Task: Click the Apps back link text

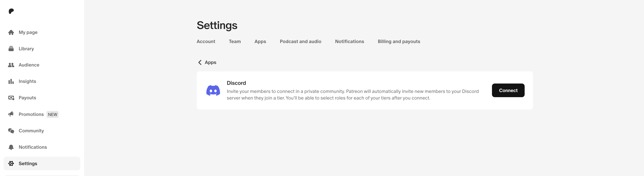Action: tap(211, 62)
